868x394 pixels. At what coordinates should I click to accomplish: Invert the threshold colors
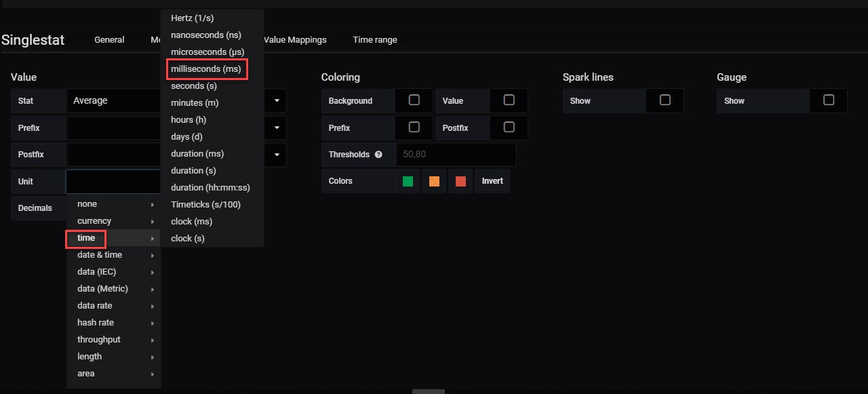tap(492, 181)
